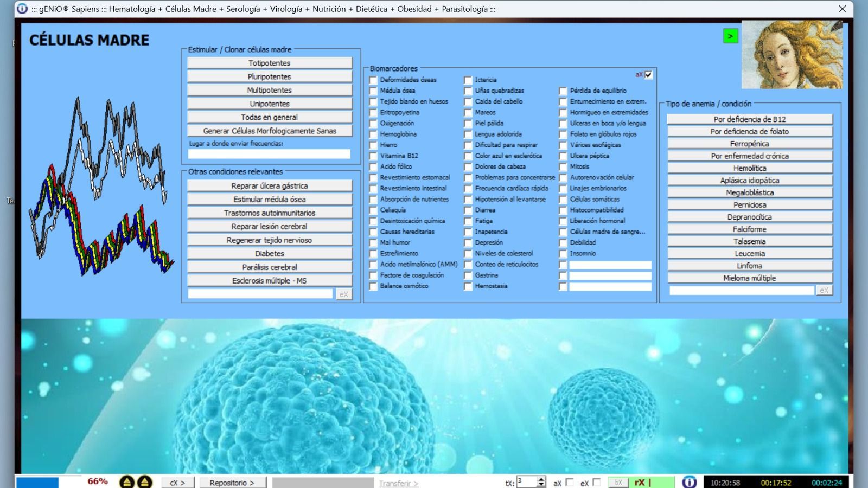The image size is (868, 488).
Task: Select Ferropénica anemia type
Action: pyautogui.click(x=749, y=144)
